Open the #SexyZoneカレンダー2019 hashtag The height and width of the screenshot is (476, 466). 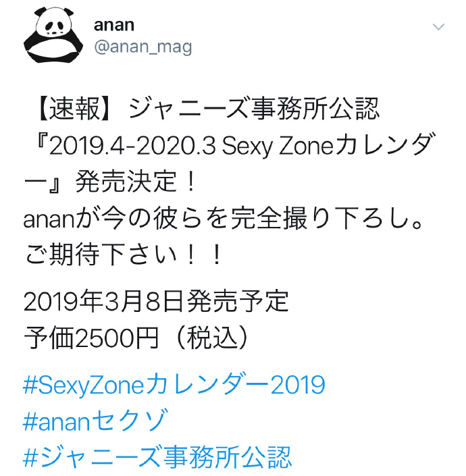click(174, 385)
